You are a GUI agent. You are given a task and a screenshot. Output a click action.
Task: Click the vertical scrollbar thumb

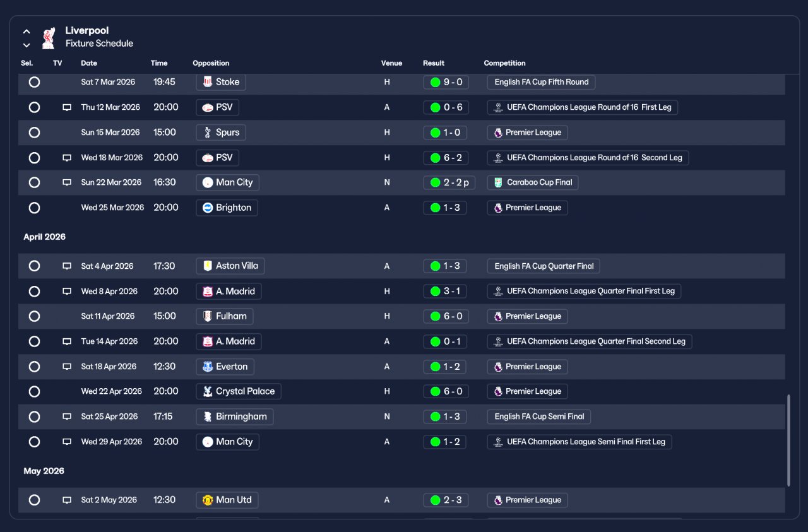click(788, 440)
